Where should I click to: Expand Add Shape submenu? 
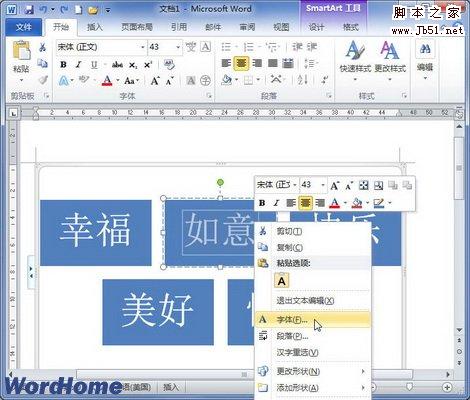[313, 388]
